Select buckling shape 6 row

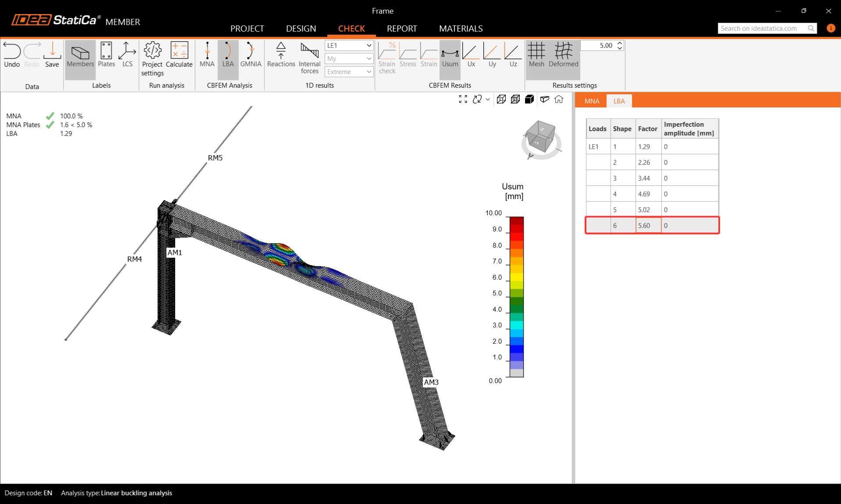(652, 225)
